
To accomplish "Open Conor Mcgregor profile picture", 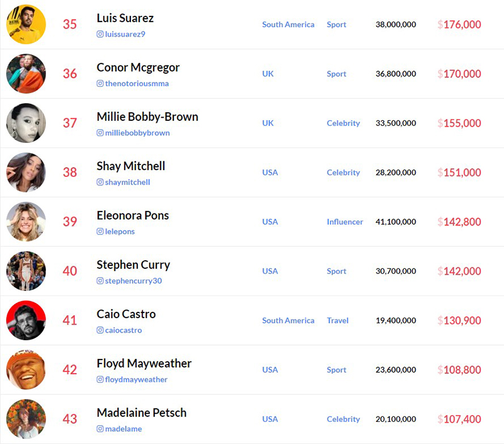I will pos(26,74).
